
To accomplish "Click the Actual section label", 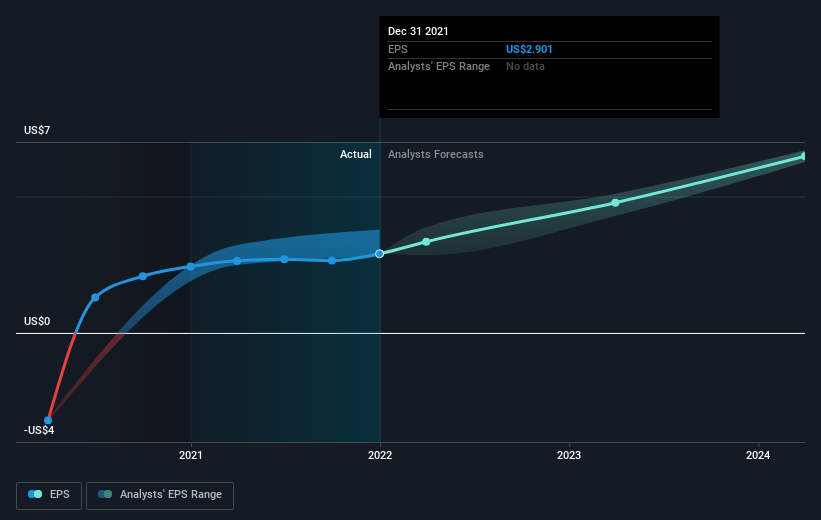I will [x=356, y=154].
